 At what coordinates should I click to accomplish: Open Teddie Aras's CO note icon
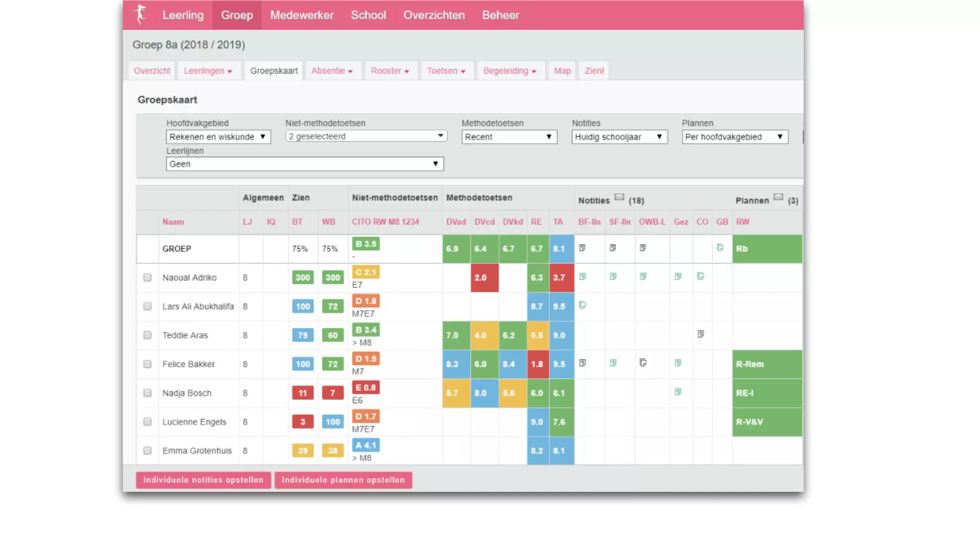[x=701, y=334]
